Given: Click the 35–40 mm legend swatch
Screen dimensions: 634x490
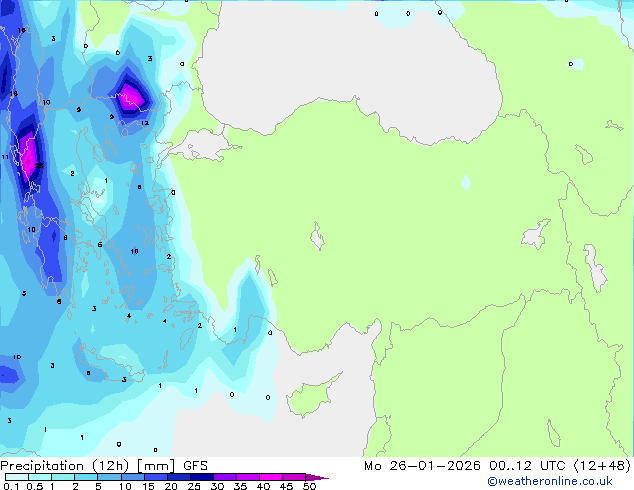Looking at the screenshot, I should 248,477.
